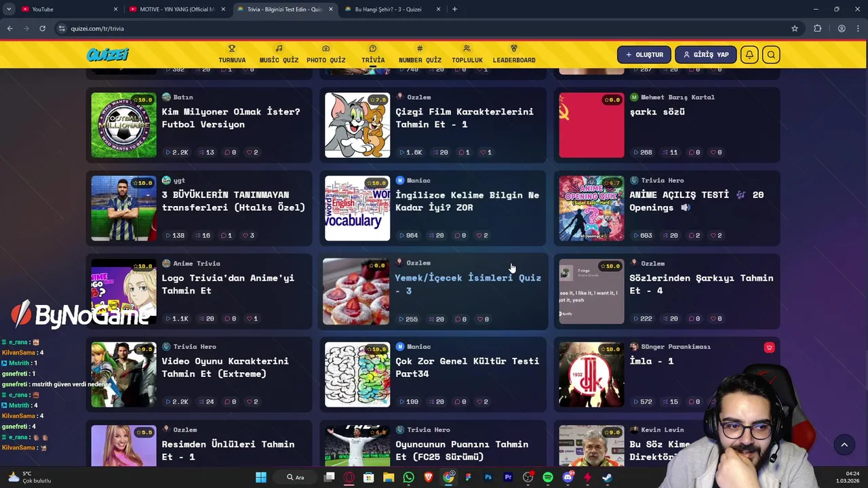Click the comment icon on 3 BÜYÜKLERİN transferleri card

point(223,236)
